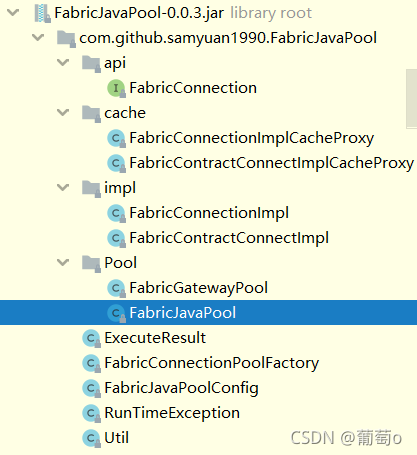Click the FabricGatewayPool class icon
This screenshot has width=417, height=455.
coord(116,288)
